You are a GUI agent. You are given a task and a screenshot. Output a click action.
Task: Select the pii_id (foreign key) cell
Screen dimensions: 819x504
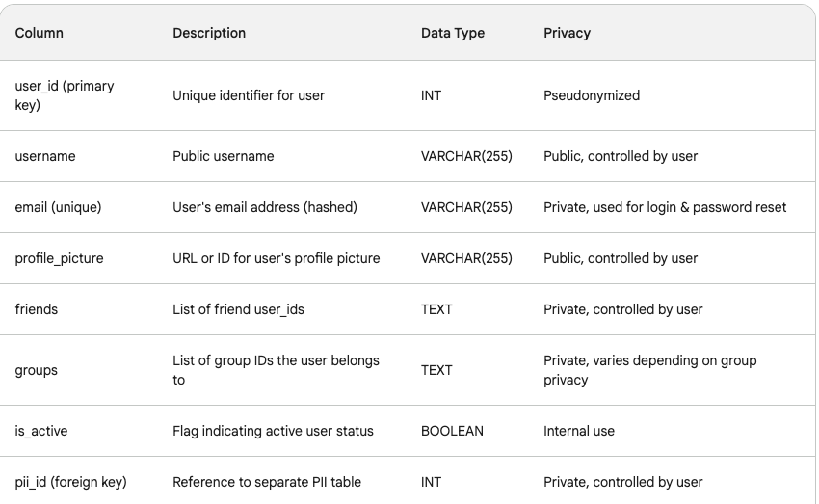[x=71, y=482]
